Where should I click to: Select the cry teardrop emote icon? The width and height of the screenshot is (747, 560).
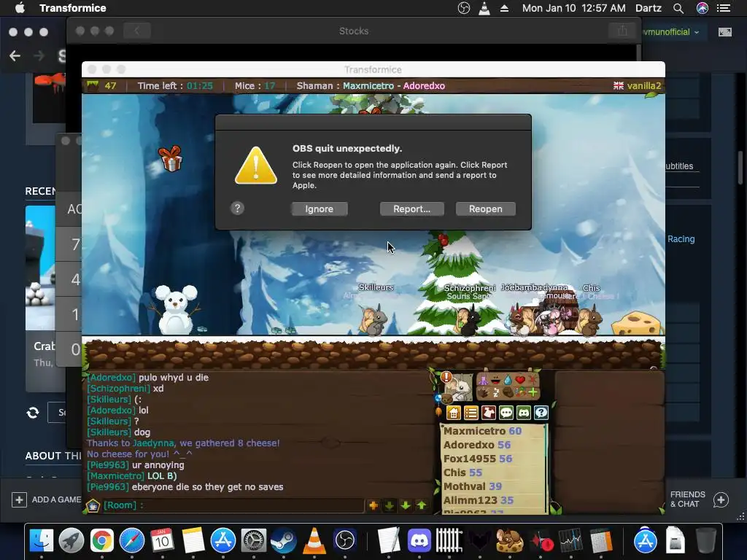(508, 379)
